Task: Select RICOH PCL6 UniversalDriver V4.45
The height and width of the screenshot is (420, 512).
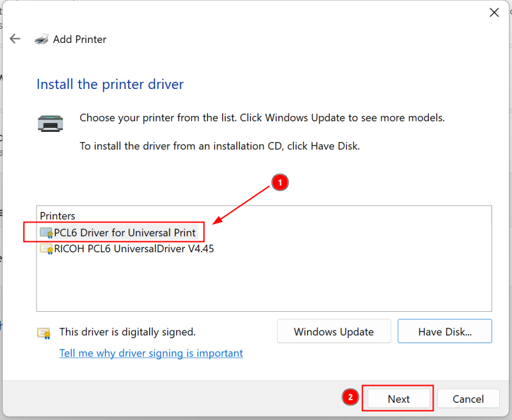Action: 134,249
